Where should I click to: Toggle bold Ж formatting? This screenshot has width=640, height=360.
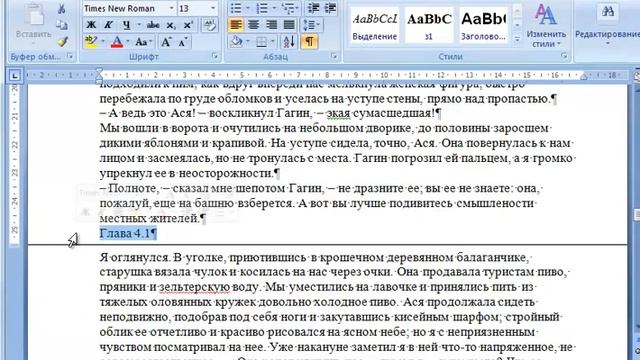pos(91,25)
